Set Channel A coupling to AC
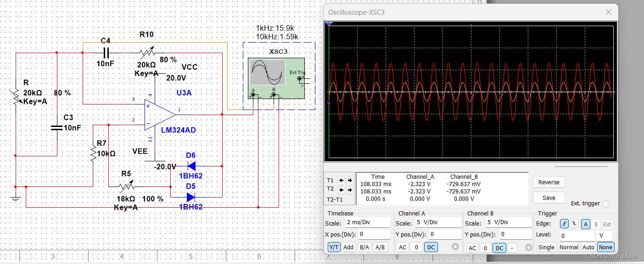This screenshot has height=264, width=644. point(403,247)
